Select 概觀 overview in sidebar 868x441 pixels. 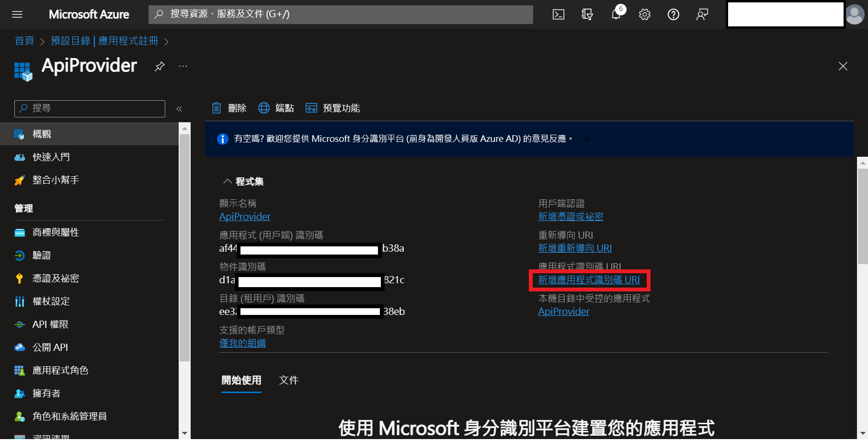(89, 134)
